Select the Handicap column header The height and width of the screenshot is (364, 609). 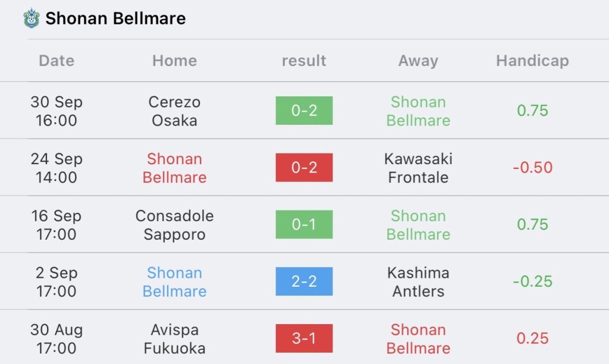(532, 61)
